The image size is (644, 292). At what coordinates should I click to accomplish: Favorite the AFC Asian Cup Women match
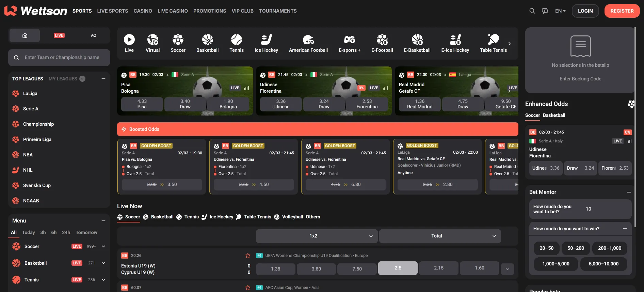tap(248, 288)
